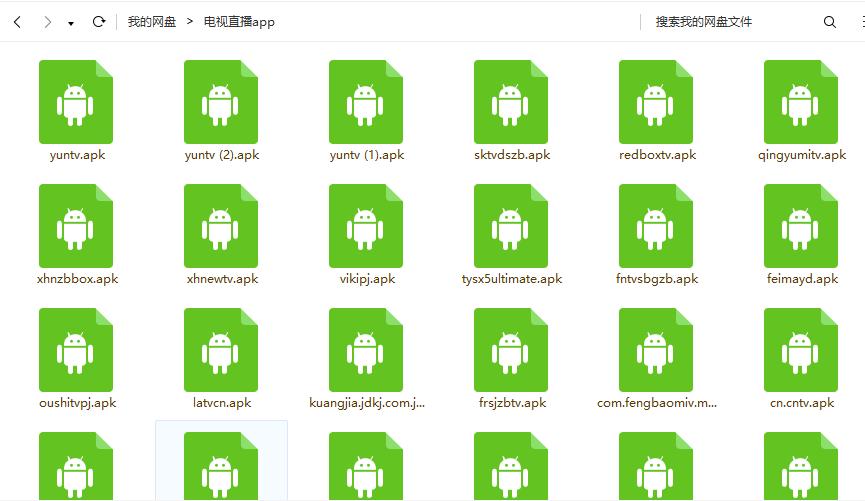Click the tysx5ultimate.apk filename label

(x=512, y=279)
